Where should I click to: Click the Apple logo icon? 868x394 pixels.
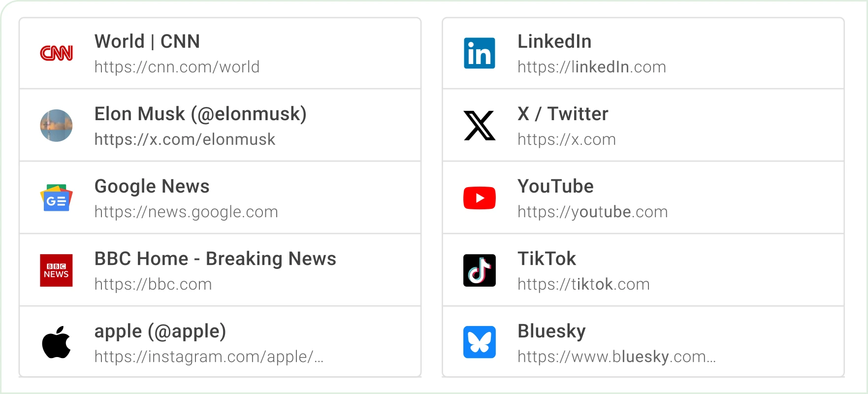click(56, 342)
